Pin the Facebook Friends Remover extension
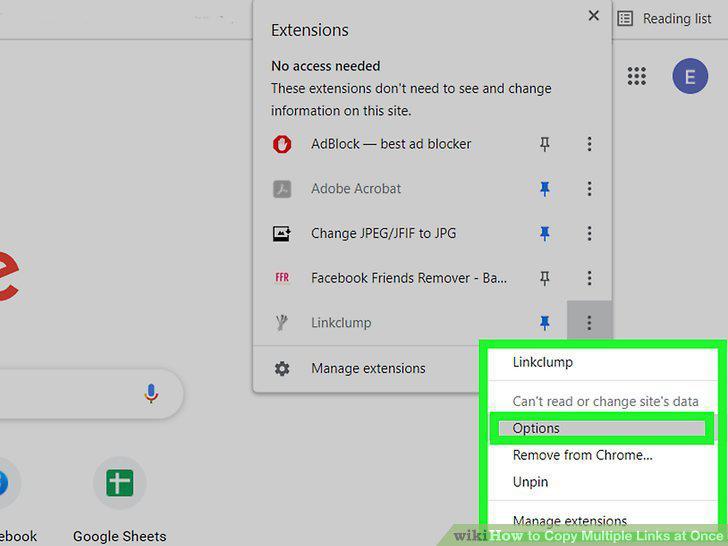Screen dimensions: 728x546 point(545,278)
